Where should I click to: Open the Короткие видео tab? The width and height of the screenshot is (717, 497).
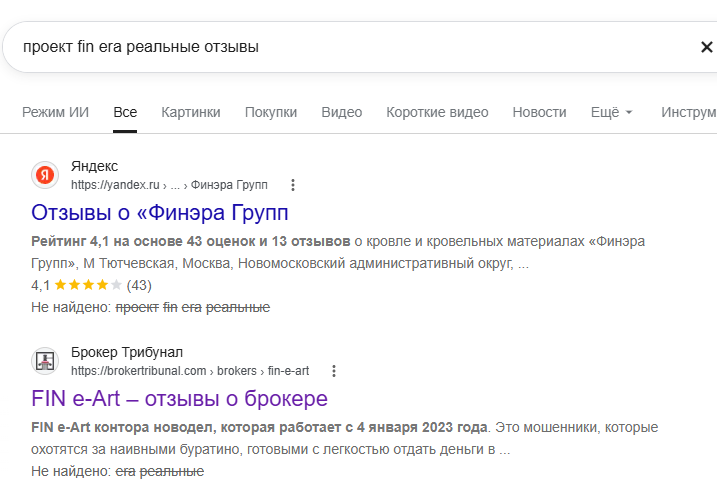[x=437, y=112]
